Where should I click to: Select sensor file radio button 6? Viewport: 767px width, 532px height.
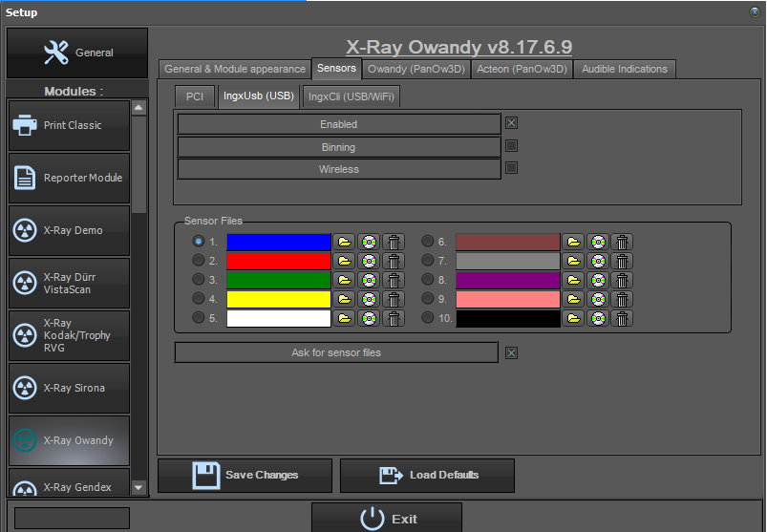tap(428, 241)
